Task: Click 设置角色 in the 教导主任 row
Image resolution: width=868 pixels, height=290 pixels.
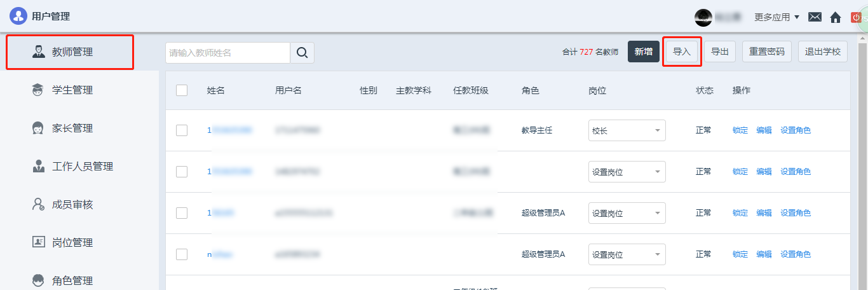Action: 796,130
